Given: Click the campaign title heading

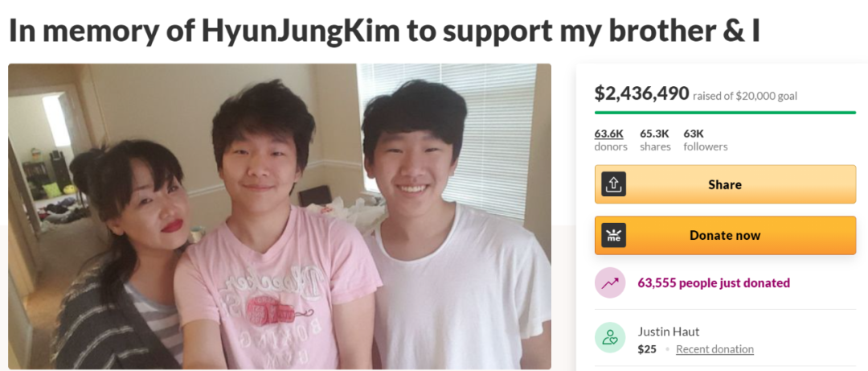Looking at the screenshot, I should [384, 31].
